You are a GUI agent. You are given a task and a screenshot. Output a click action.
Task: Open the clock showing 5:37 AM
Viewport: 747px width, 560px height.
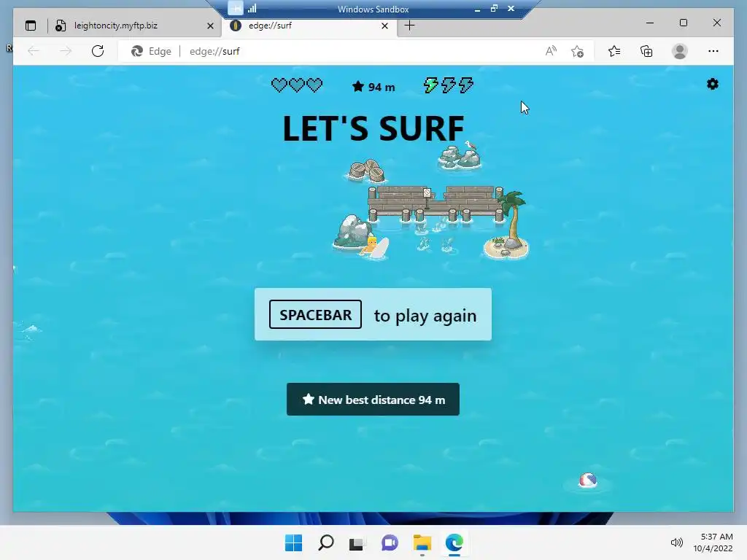click(x=713, y=542)
